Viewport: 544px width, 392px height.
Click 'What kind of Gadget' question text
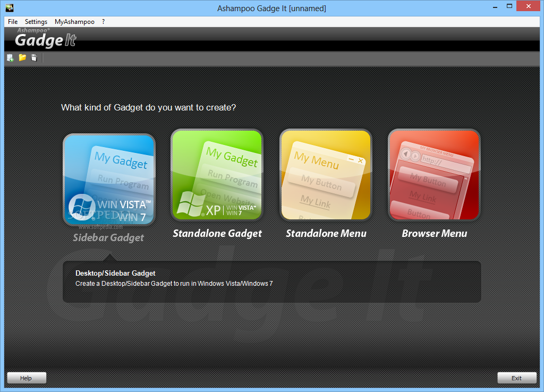click(149, 107)
